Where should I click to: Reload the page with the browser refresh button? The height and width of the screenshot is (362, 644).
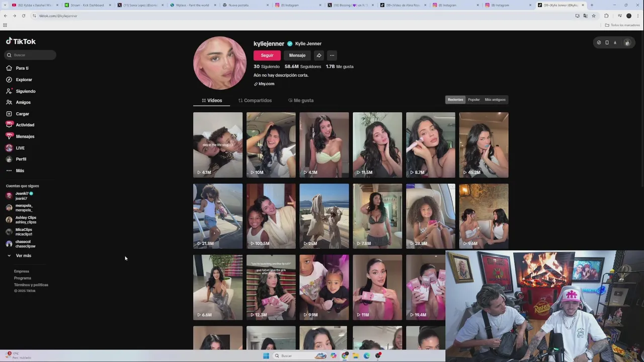click(23, 16)
